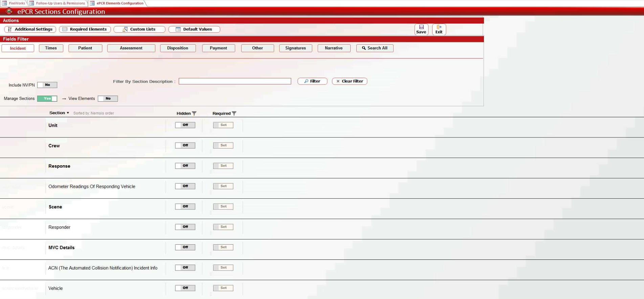This screenshot has height=299, width=644.
Task: Open Default Values dialog
Action: 194,29
